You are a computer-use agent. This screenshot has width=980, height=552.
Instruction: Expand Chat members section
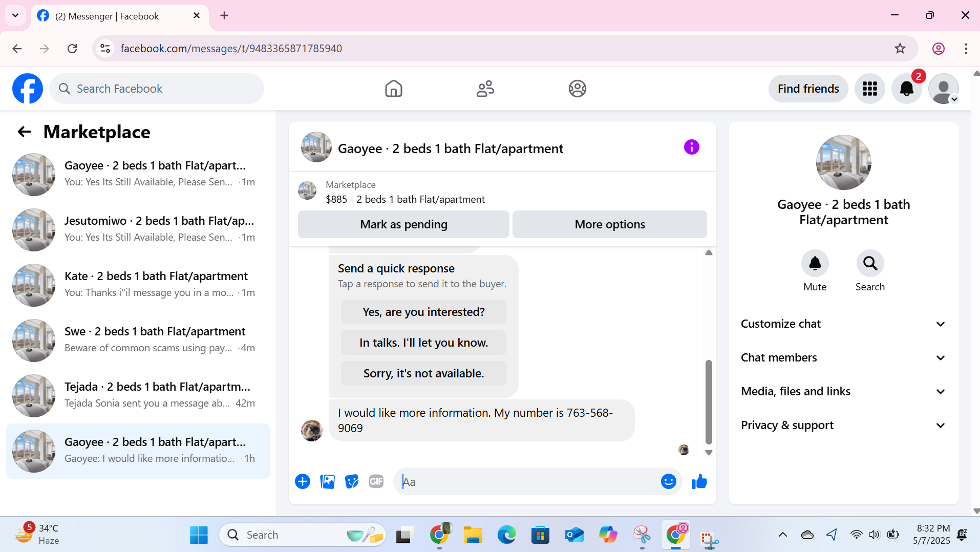(x=843, y=357)
